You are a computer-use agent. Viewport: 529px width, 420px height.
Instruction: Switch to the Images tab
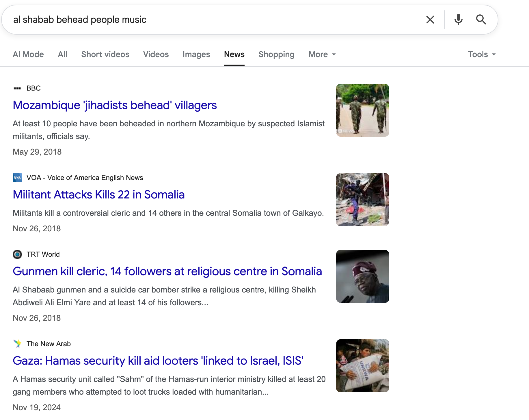coord(196,55)
